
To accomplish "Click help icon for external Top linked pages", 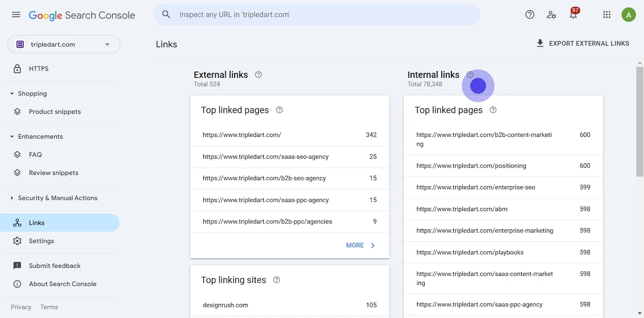I will (x=279, y=110).
